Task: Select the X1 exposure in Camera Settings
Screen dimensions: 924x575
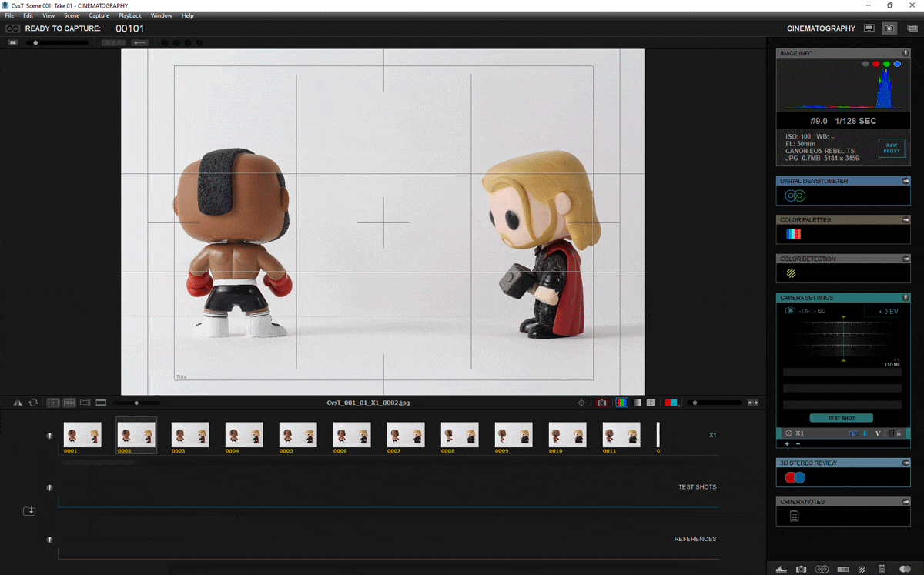Action: pos(842,433)
